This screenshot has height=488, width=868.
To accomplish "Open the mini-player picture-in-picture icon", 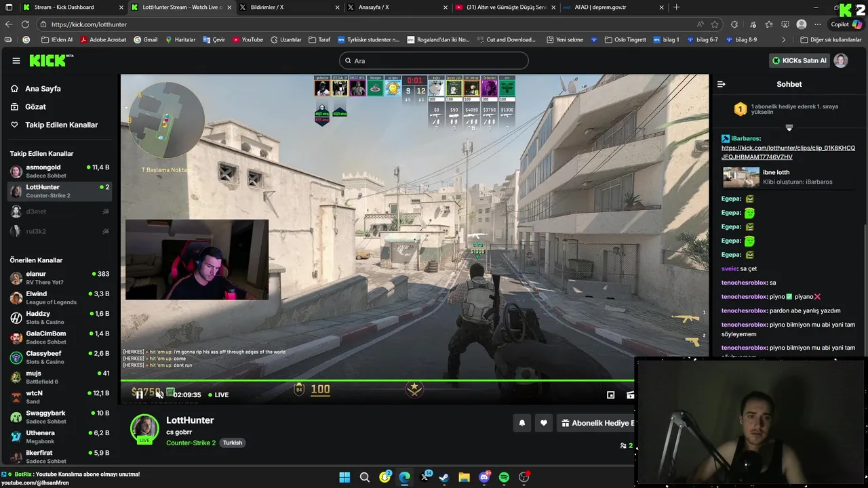I will click(x=610, y=394).
